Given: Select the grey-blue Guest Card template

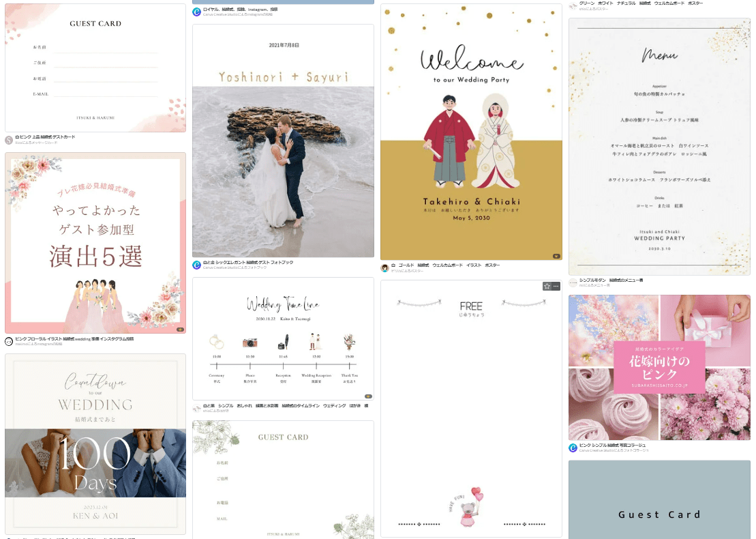Looking at the screenshot, I should 659,499.
